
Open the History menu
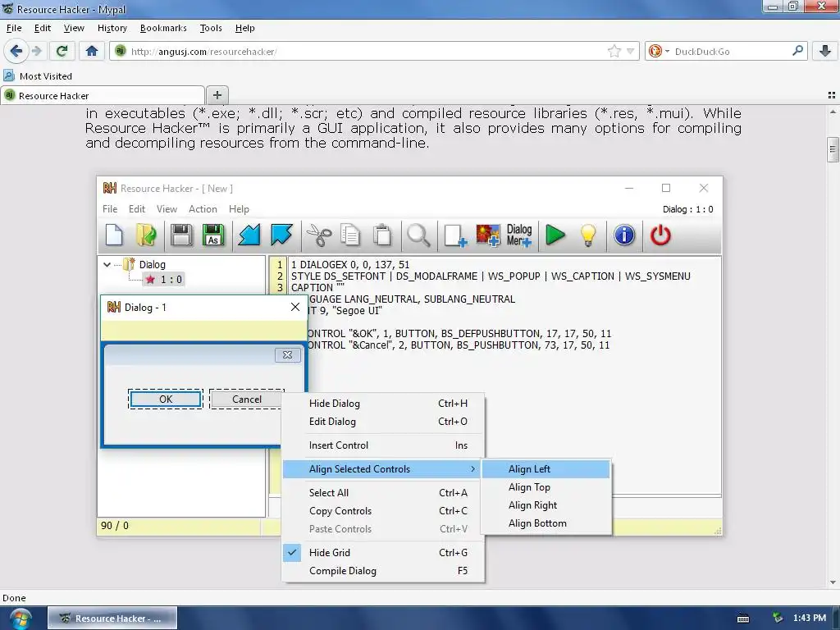pos(112,28)
